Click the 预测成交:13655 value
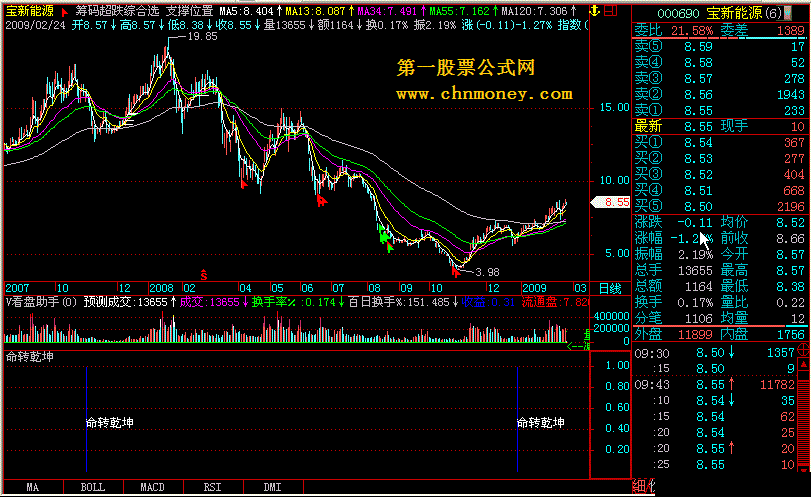Screen dimensions: 811x497 pos(126,302)
